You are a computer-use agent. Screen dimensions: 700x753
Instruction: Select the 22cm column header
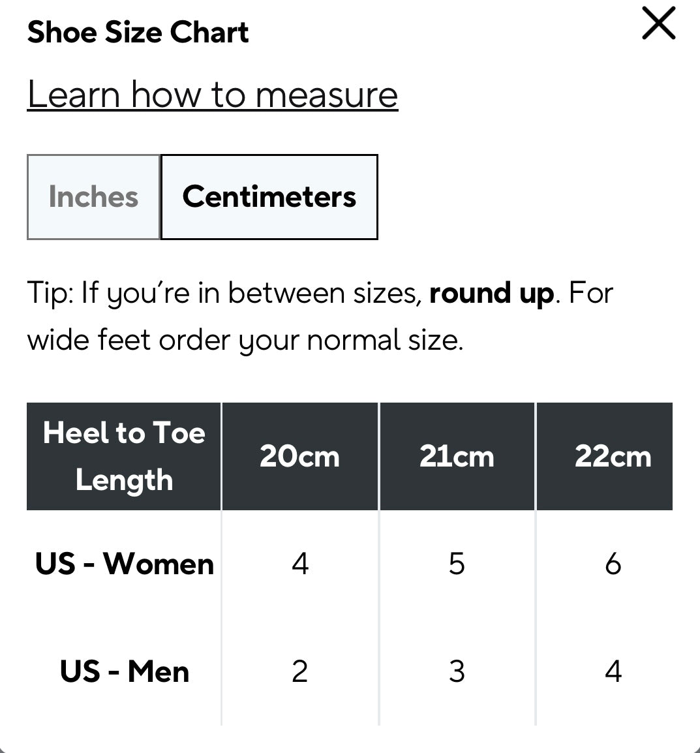click(613, 456)
